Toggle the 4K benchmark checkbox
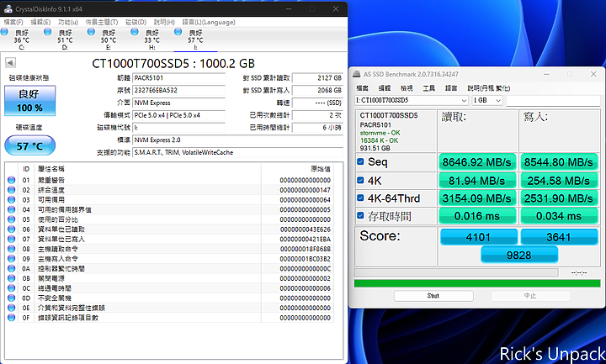Screen dimensions: 606x364 (x=360, y=180)
